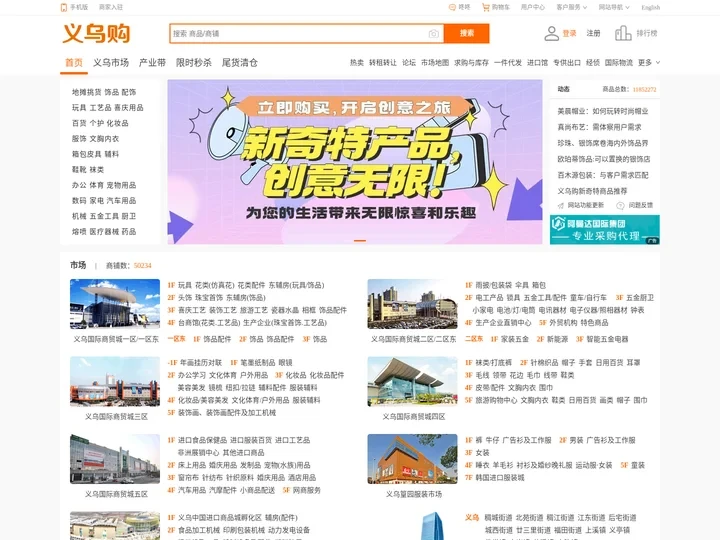Select the 首页 tab
Image resolution: width=720 pixels, height=540 pixels.
[73, 62]
